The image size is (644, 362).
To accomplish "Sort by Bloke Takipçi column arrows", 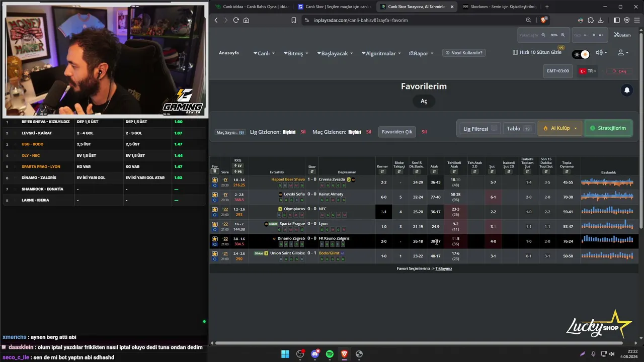I will 399,171.
